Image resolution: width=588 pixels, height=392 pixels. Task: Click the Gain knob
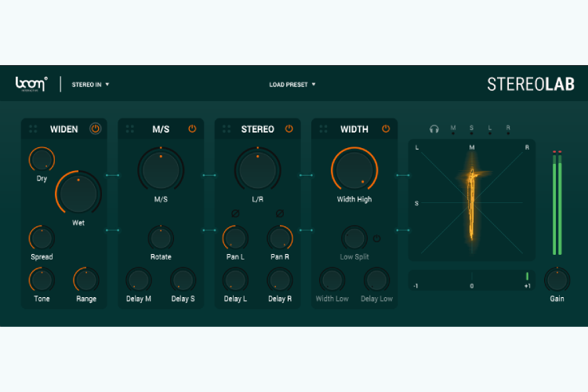click(557, 280)
